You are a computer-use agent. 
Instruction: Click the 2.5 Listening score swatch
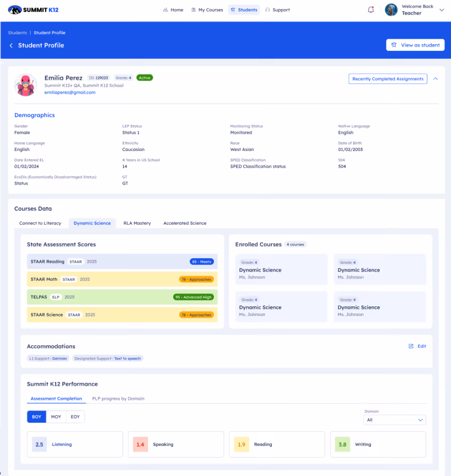click(39, 444)
